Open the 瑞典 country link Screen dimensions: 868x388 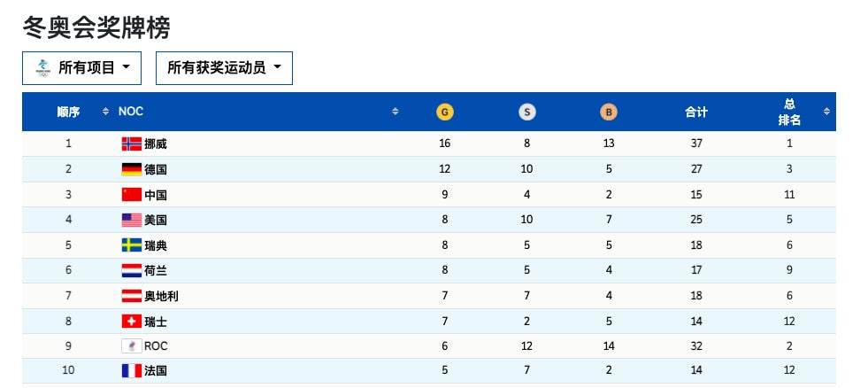click(156, 245)
